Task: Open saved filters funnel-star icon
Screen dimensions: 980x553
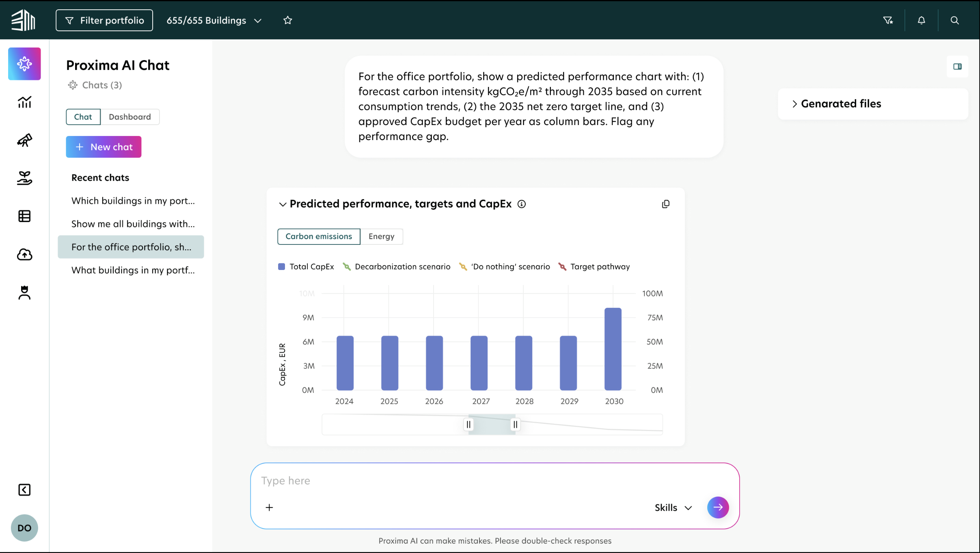Action: point(888,20)
